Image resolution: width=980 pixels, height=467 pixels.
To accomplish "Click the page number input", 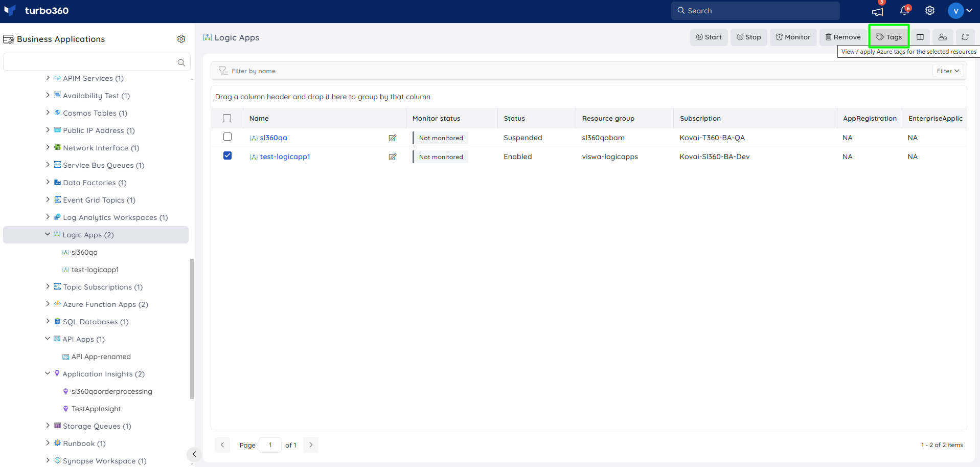I will 270,445.
